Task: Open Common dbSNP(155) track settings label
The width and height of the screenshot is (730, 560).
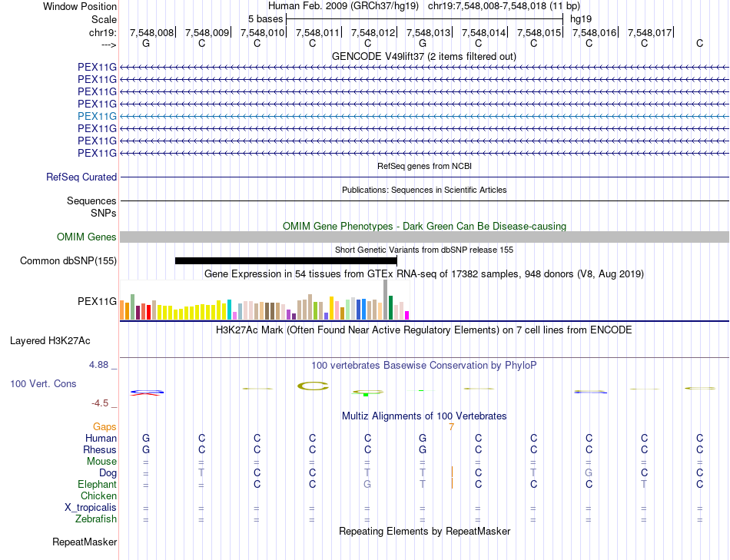Action: pyautogui.click(x=68, y=260)
